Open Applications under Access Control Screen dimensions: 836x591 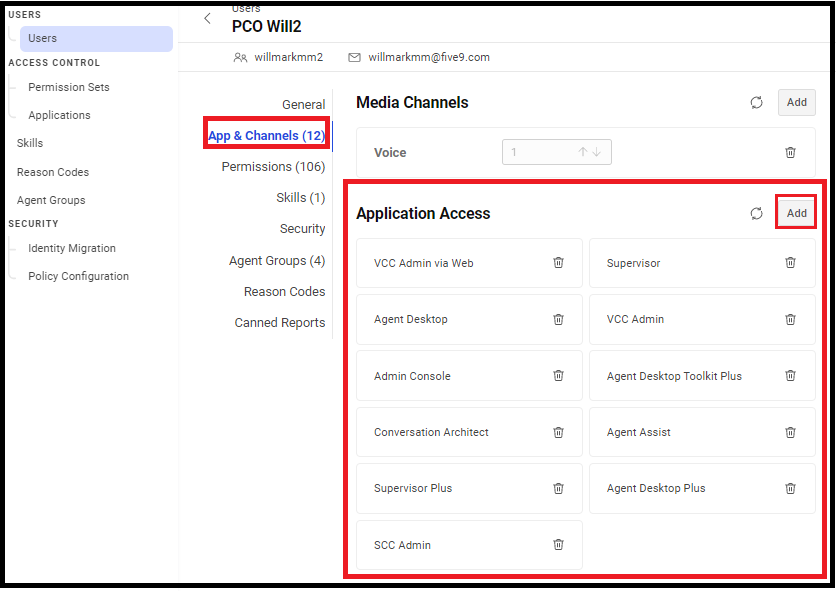59,115
